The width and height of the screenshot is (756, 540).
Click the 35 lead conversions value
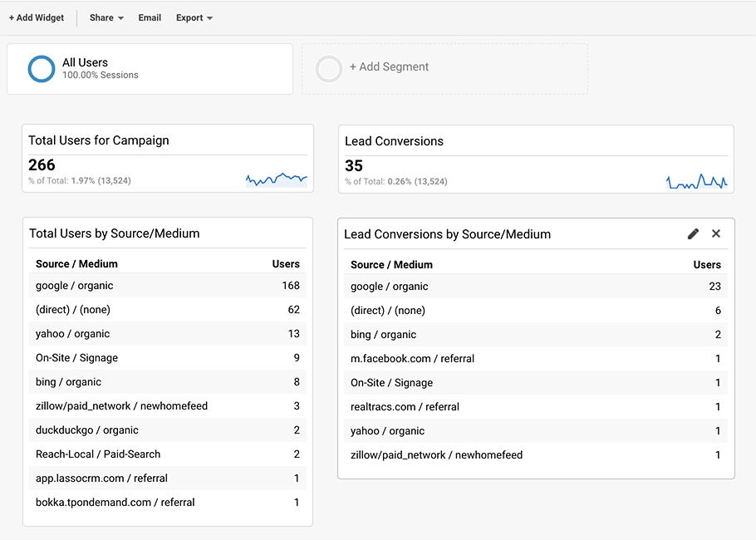(353, 166)
